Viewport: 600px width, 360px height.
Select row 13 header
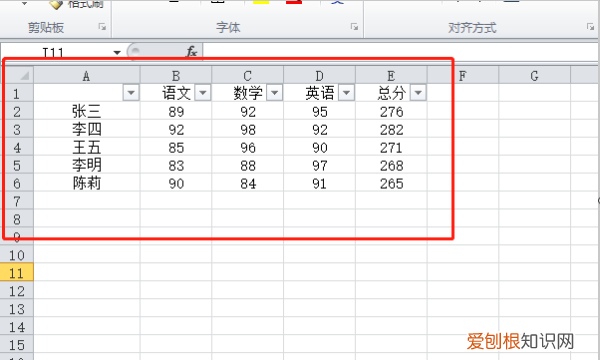click(x=17, y=309)
